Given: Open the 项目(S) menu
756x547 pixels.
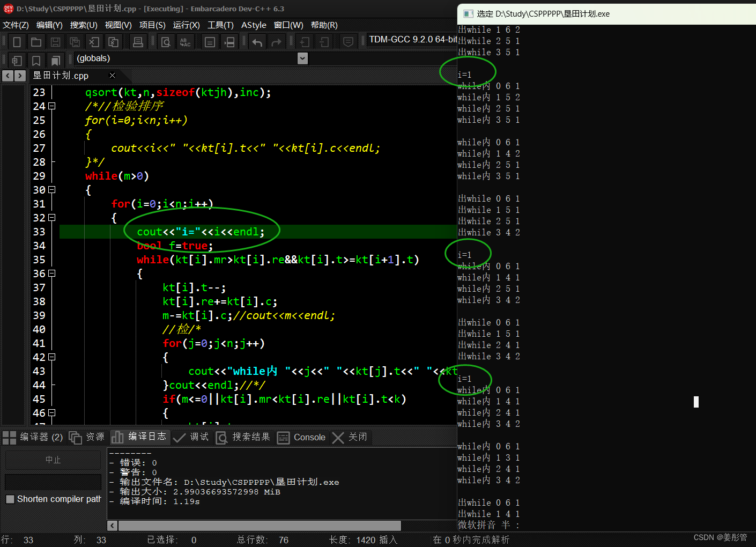Looking at the screenshot, I should pos(152,25).
